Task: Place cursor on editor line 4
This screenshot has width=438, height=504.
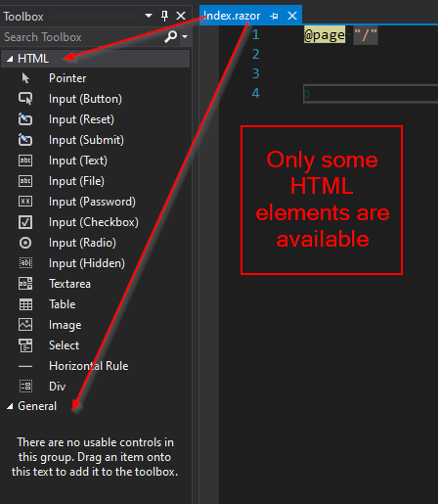Action: (x=371, y=94)
